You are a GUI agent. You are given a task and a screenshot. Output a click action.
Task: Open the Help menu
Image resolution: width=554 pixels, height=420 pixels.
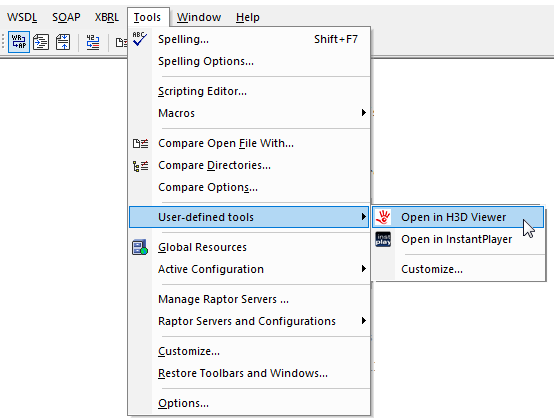[248, 17]
